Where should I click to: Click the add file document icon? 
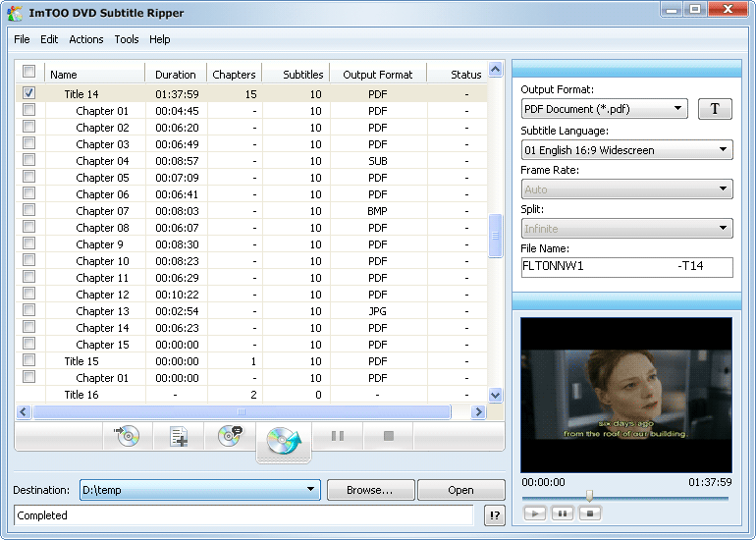[x=179, y=436]
